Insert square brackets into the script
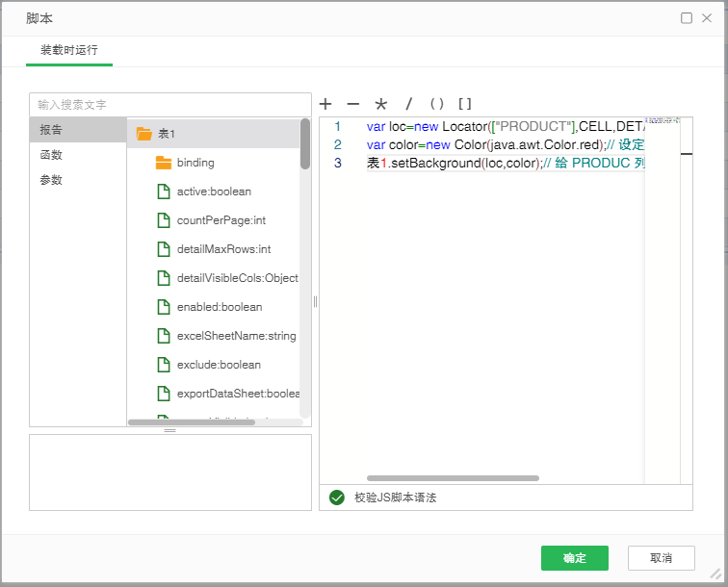The image size is (728, 587). (464, 104)
